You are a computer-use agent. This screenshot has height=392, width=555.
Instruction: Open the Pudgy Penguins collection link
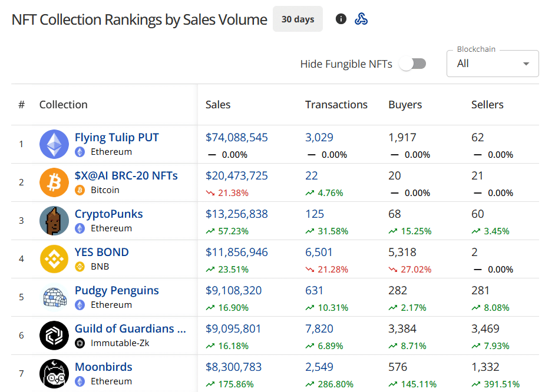(x=117, y=290)
